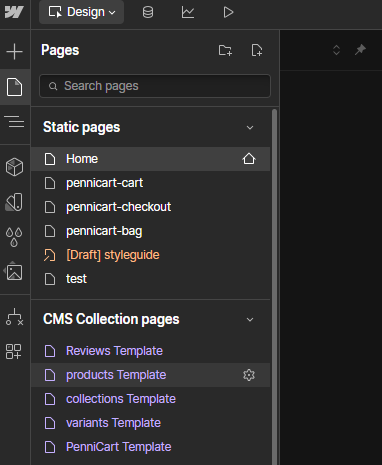
Task: Click the page icon beside variants Template
Action: pyautogui.click(x=50, y=423)
